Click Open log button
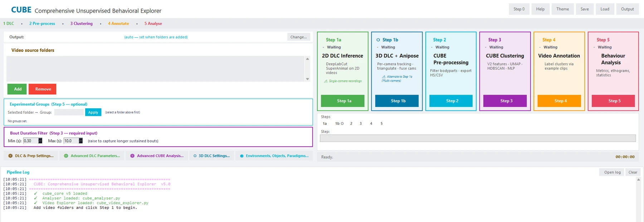 612,172
